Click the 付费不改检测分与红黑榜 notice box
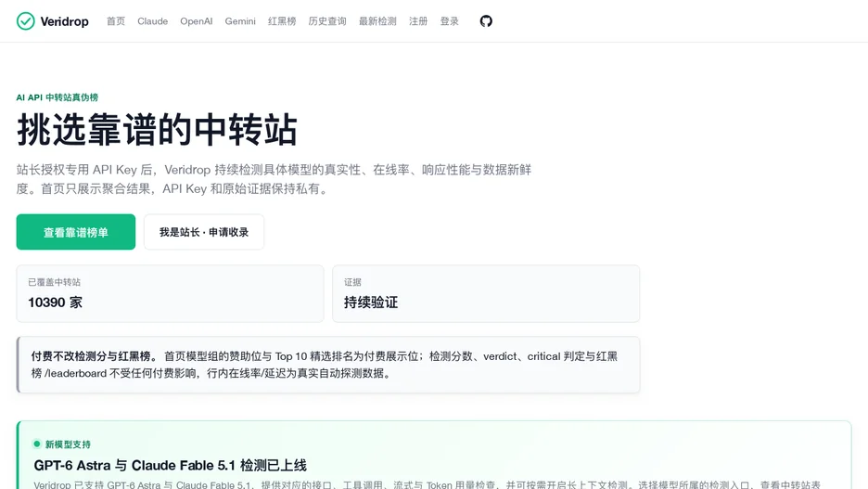 coord(328,365)
